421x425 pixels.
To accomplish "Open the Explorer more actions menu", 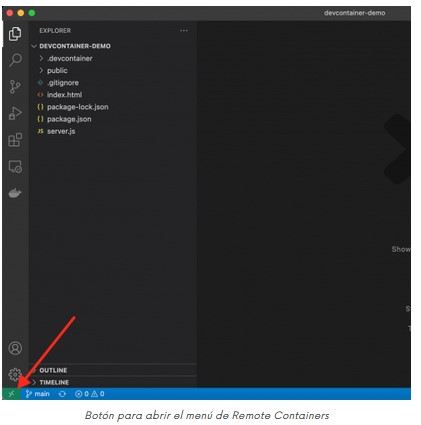I will click(x=184, y=31).
